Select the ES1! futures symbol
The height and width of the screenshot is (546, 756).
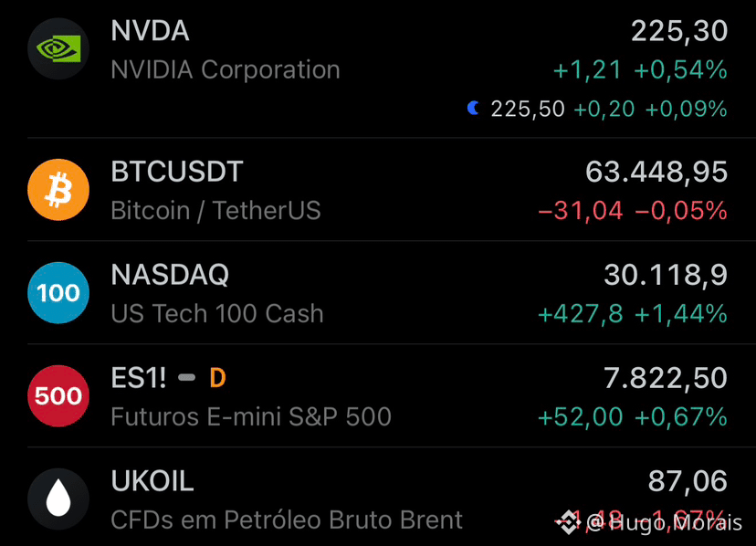point(139,378)
